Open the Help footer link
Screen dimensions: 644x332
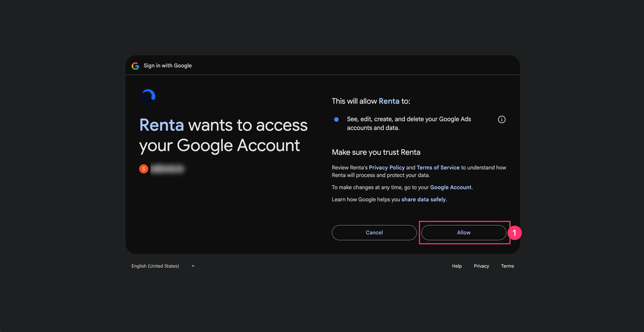457,266
